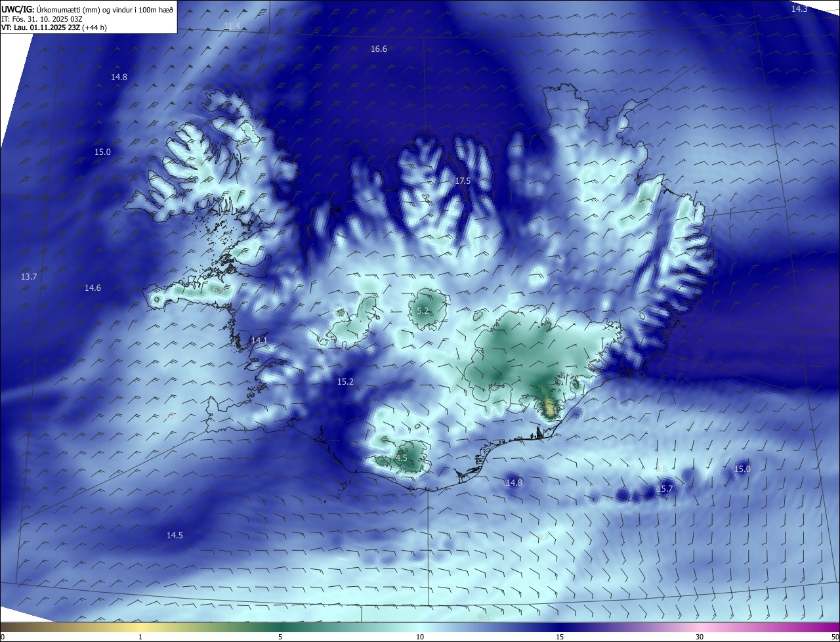Click the faint 9.7 value label
Image resolution: width=840 pixels, height=642 pixels.
tap(543, 538)
